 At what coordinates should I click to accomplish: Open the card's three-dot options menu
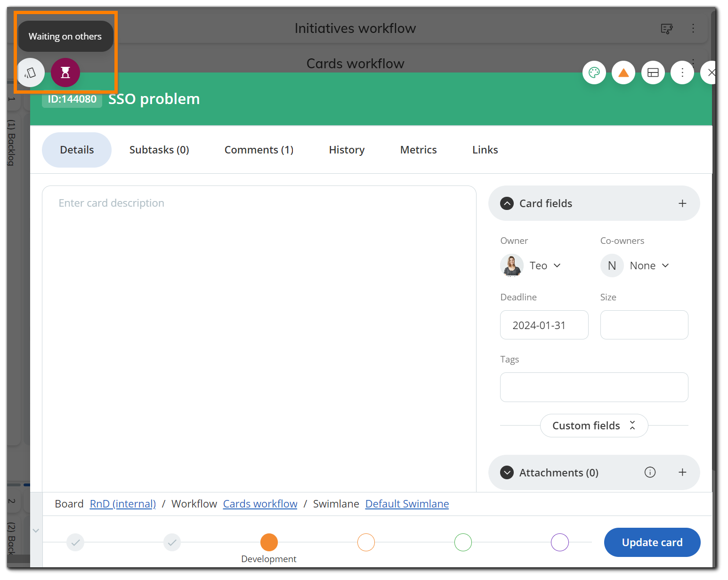[682, 72]
